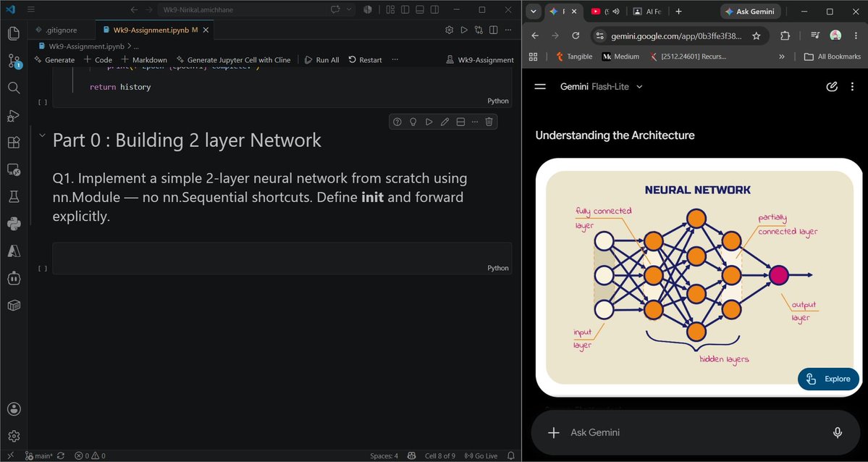Open VS Code hamburger application menu
The height and width of the screenshot is (462, 868).
pyautogui.click(x=31, y=10)
